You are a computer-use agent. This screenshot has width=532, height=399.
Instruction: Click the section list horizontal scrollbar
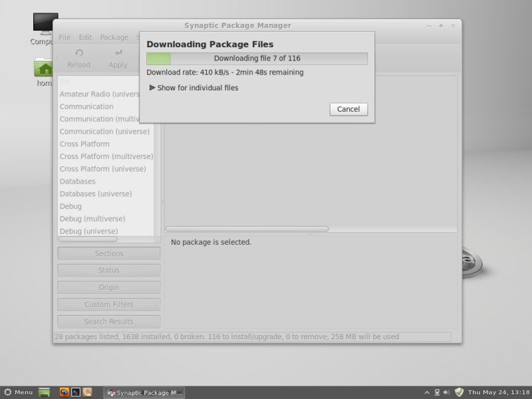(88, 239)
